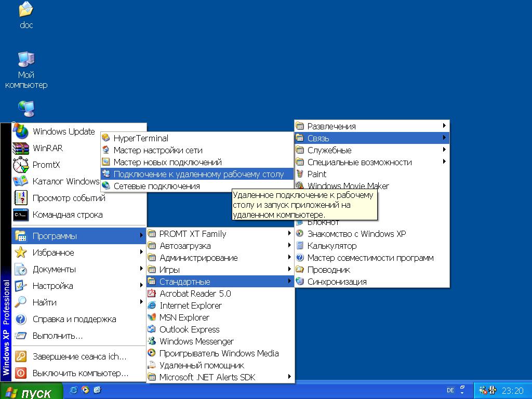This screenshot has width=532, height=399.
Task: Open Удаленный помощник from Programs
Action: click(220, 365)
